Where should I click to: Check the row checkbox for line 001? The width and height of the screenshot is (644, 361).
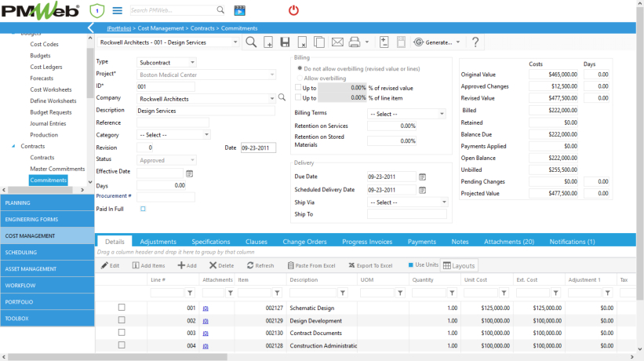(122, 308)
